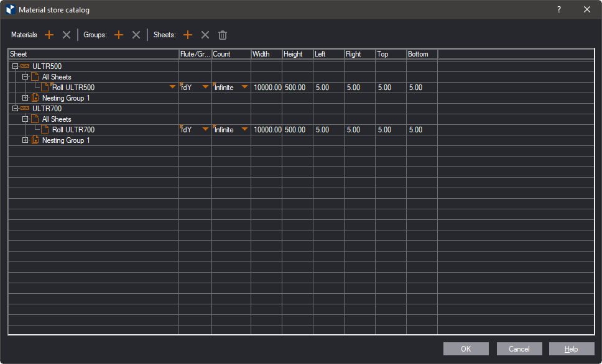Open Roll ULTR500 sheet name dropdown

tap(172, 88)
